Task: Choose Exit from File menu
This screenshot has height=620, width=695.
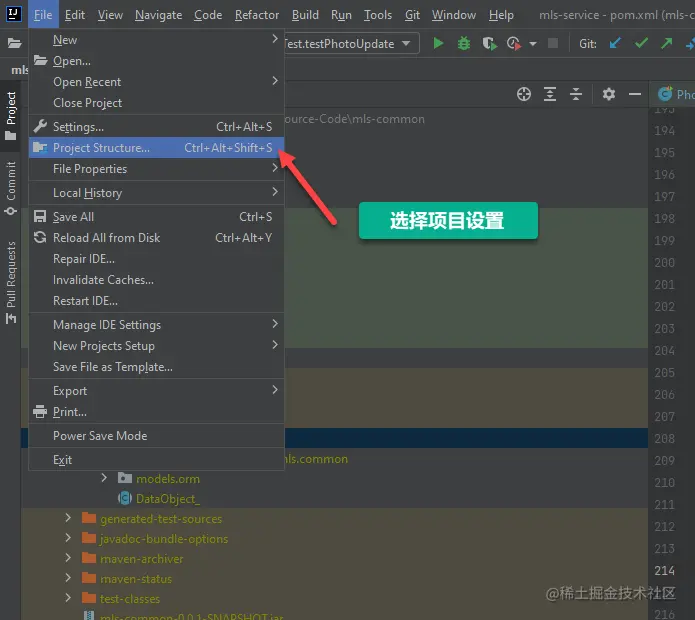Action: pos(156,460)
